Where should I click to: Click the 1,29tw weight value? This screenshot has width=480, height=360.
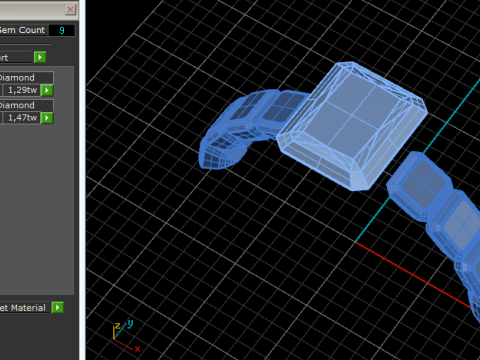(22, 90)
